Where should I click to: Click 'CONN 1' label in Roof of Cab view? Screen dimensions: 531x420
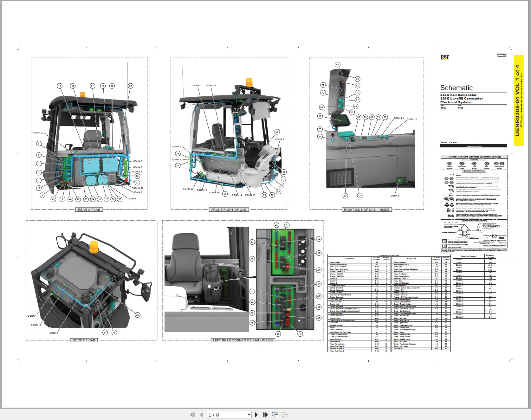[32, 316]
